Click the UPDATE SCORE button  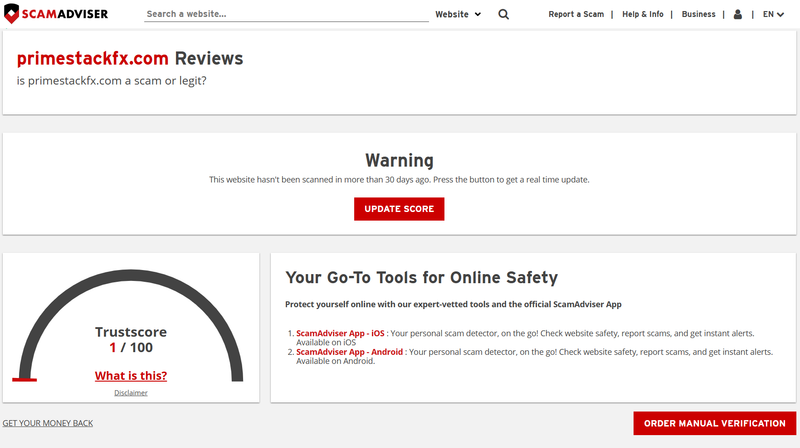(x=399, y=209)
